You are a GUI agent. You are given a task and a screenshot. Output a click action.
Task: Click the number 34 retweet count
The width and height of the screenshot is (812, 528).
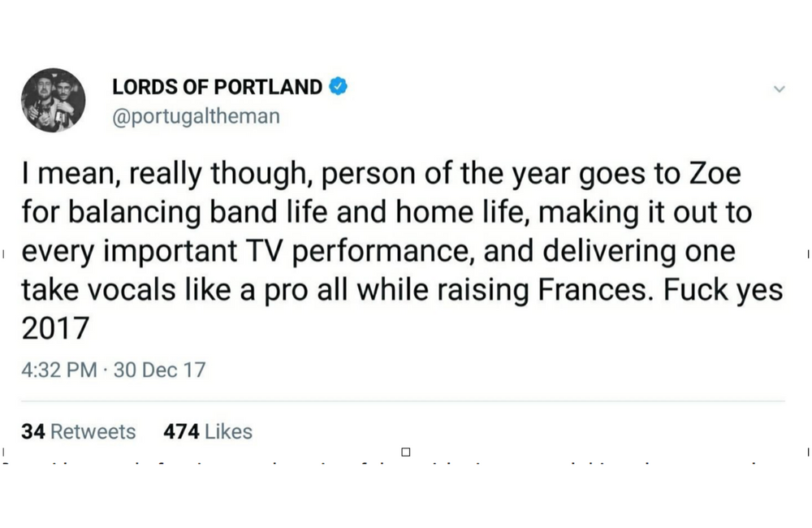[x=33, y=431]
